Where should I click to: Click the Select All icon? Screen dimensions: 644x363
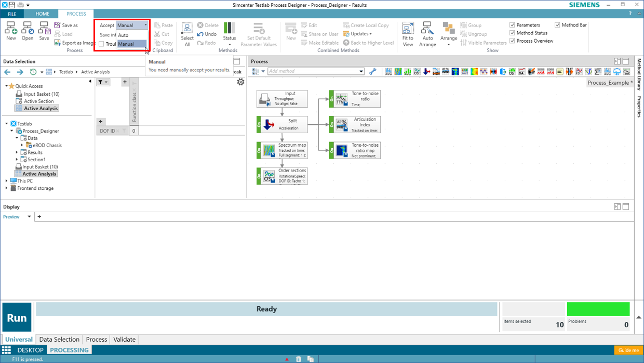point(187,29)
